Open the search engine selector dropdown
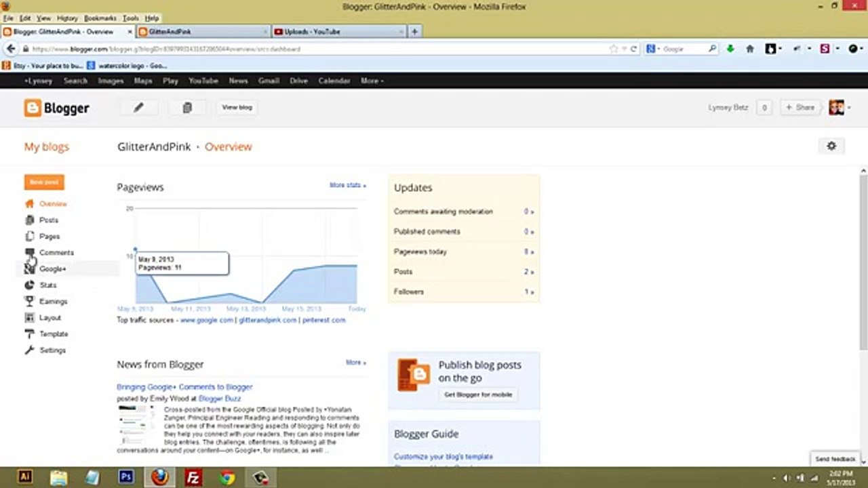Viewport: 868px width, 488px height. [x=652, y=49]
